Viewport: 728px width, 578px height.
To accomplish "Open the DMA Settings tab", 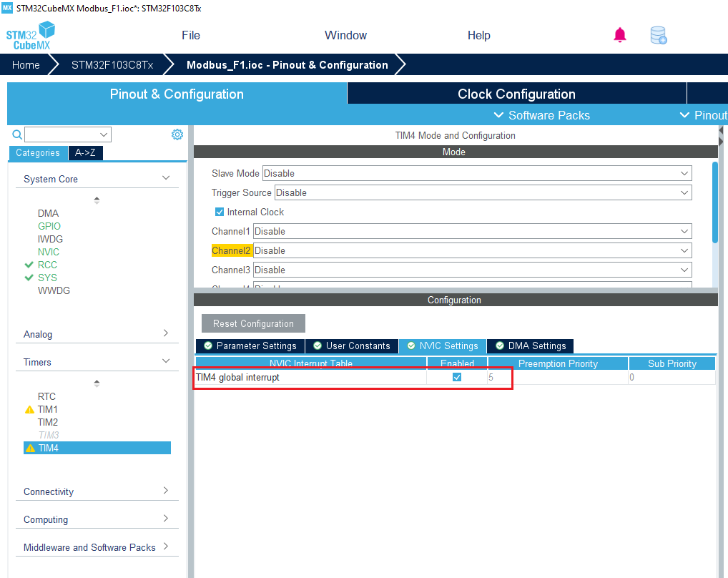I will click(x=531, y=346).
